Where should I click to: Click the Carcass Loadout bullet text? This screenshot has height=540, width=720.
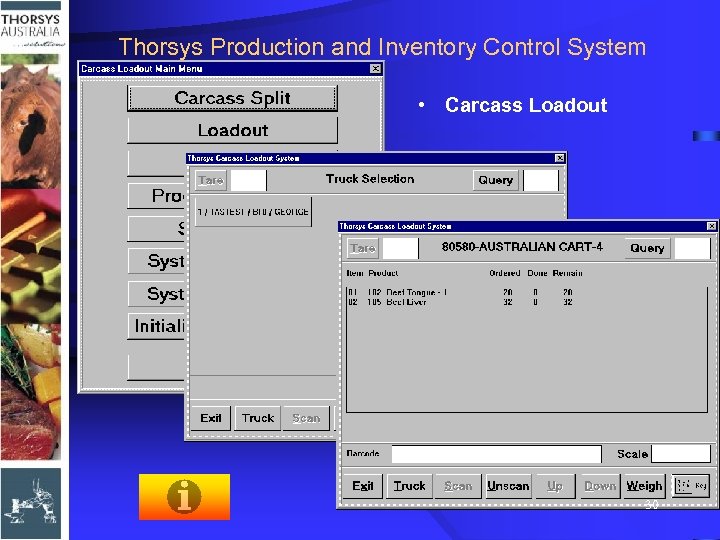coord(526,105)
